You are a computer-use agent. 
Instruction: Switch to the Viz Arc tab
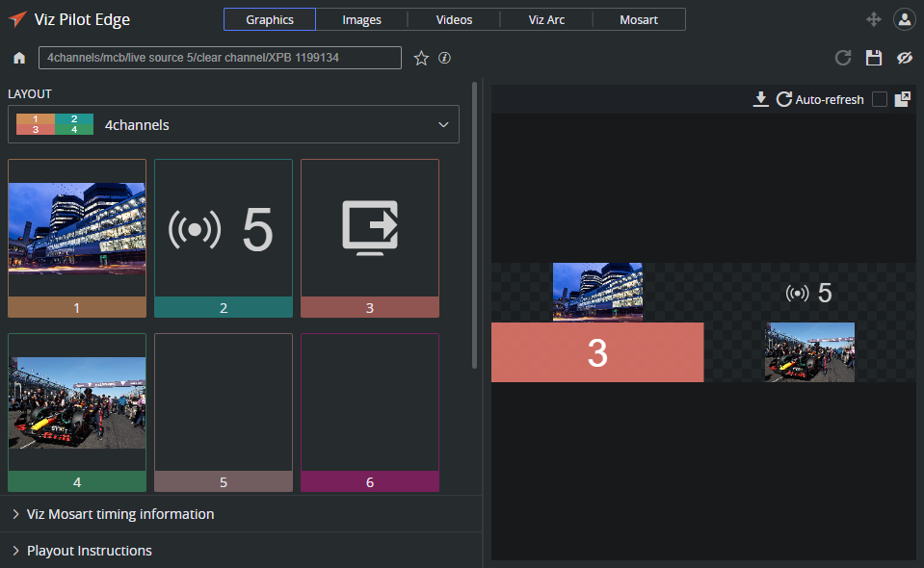[546, 19]
